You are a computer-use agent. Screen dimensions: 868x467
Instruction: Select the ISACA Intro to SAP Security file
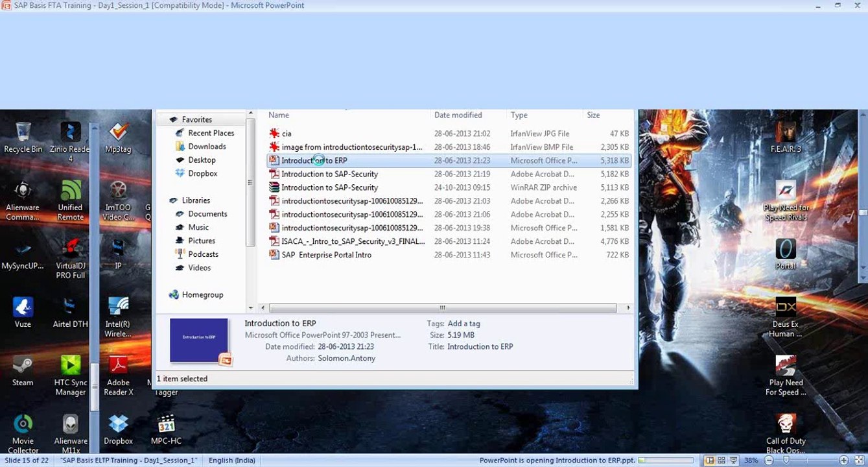(x=449, y=241)
